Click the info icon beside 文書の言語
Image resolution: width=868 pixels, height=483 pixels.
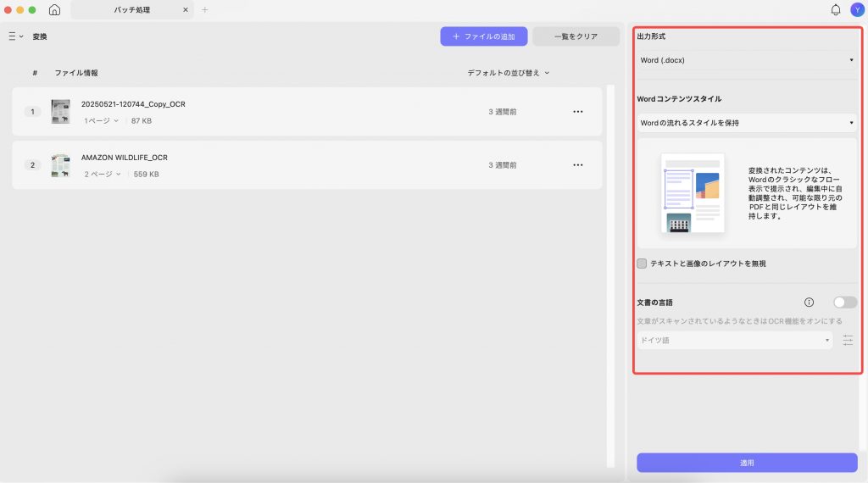click(x=809, y=302)
